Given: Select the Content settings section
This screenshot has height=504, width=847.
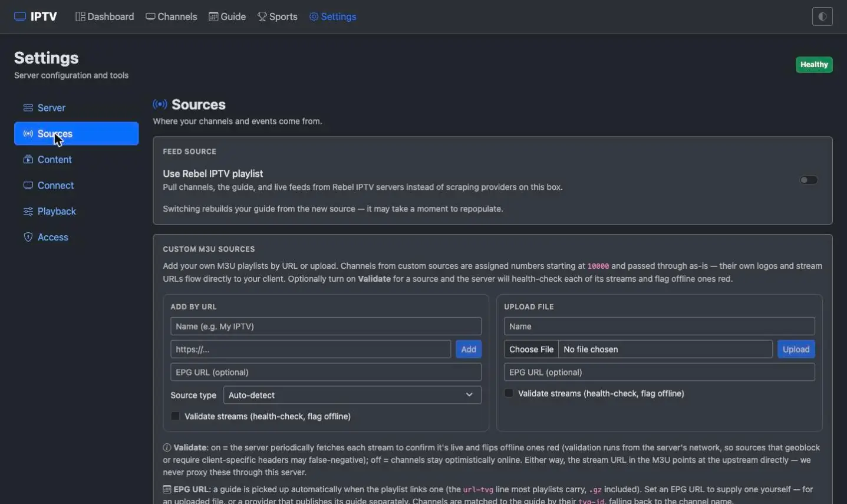Looking at the screenshot, I should coord(76,159).
